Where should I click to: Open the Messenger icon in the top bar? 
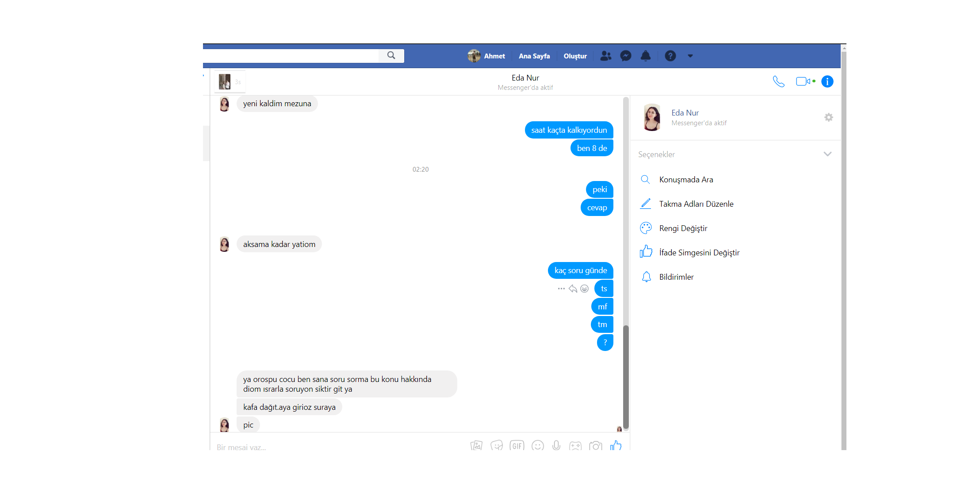pos(625,56)
